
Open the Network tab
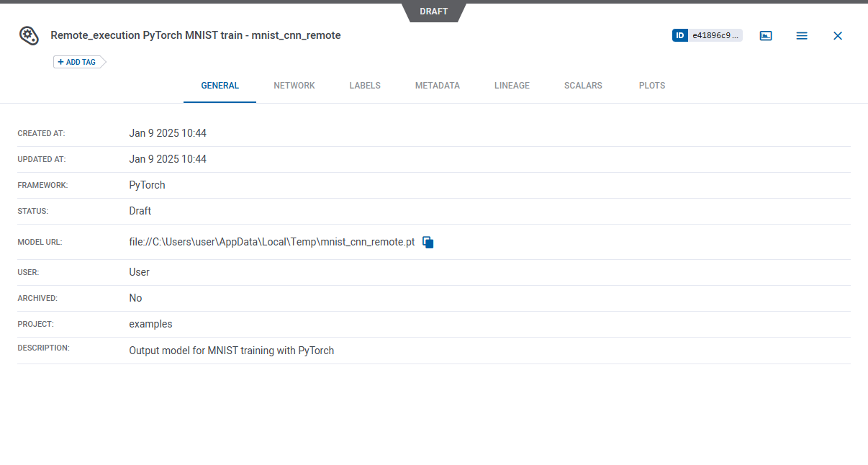point(294,86)
